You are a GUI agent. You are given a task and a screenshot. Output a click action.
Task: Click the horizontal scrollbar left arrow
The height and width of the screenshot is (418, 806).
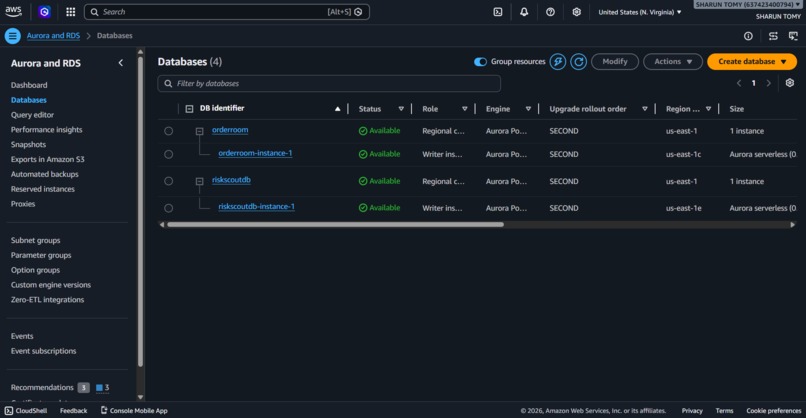pyautogui.click(x=162, y=225)
